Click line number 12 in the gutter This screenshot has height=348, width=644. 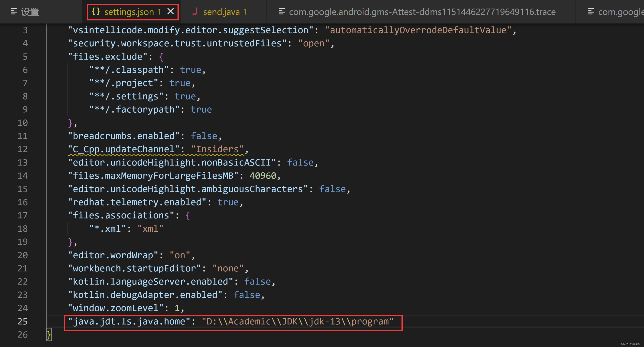click(x=22, y=149)
